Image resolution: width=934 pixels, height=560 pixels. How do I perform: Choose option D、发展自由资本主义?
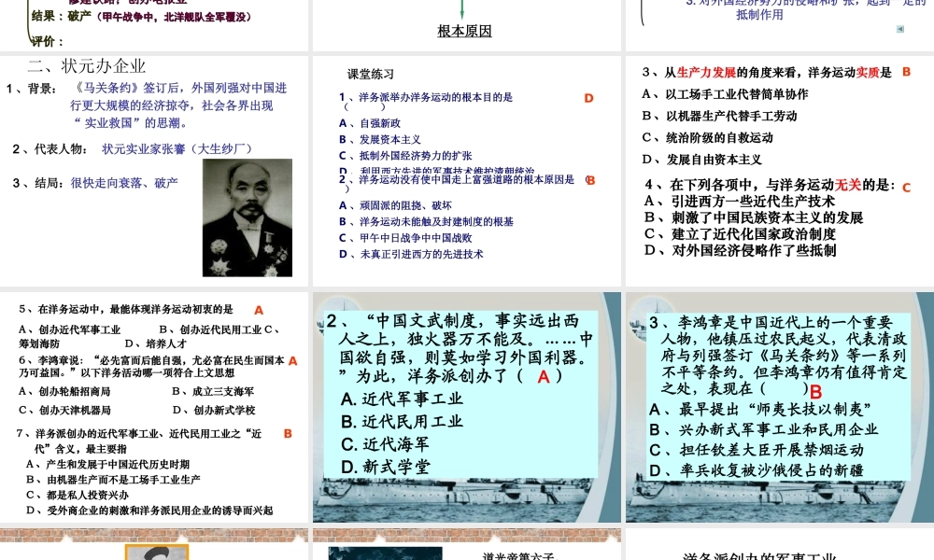tap(701, 160)
